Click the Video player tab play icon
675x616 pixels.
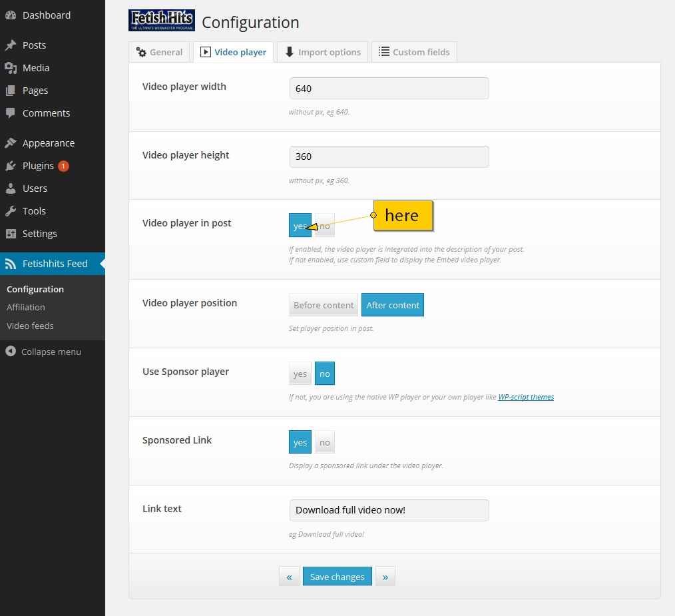(206, 52)
